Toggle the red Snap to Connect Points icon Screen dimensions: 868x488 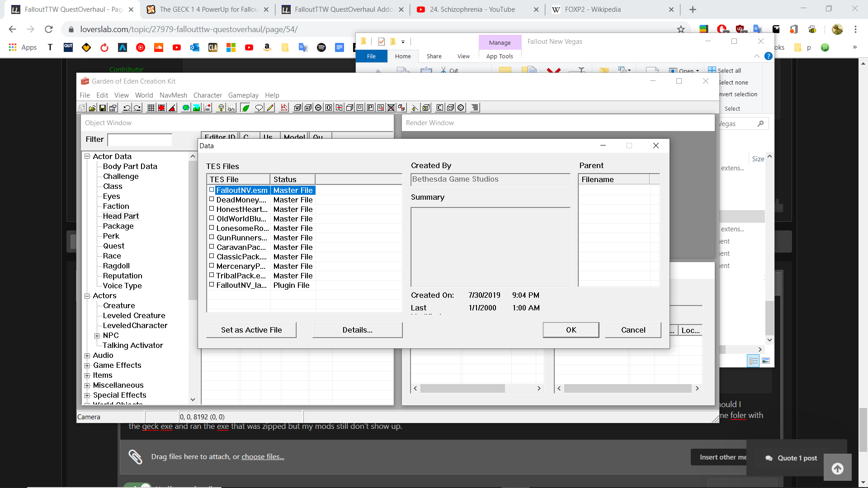click(x=161, y=108)
